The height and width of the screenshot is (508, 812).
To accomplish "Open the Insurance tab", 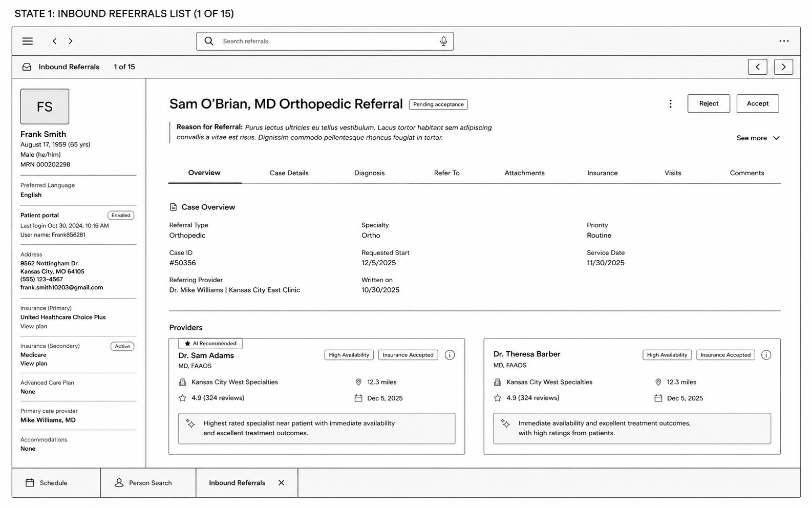I will (x=602, y=173).
